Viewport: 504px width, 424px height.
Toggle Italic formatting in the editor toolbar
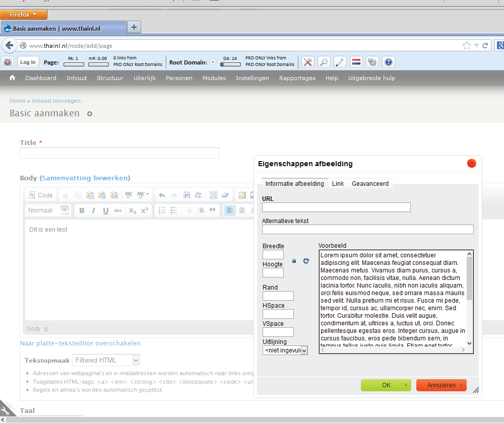(93, 210)
